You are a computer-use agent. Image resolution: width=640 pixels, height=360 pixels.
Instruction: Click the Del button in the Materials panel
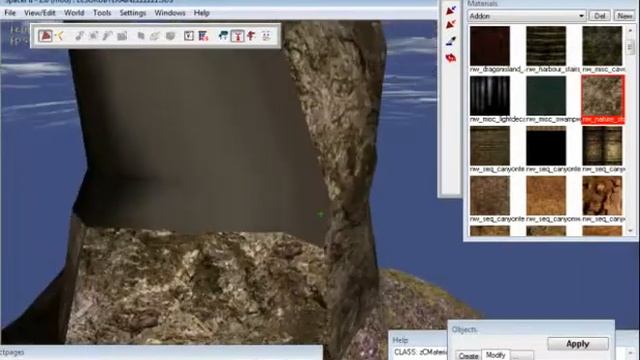tap(600, 16)
